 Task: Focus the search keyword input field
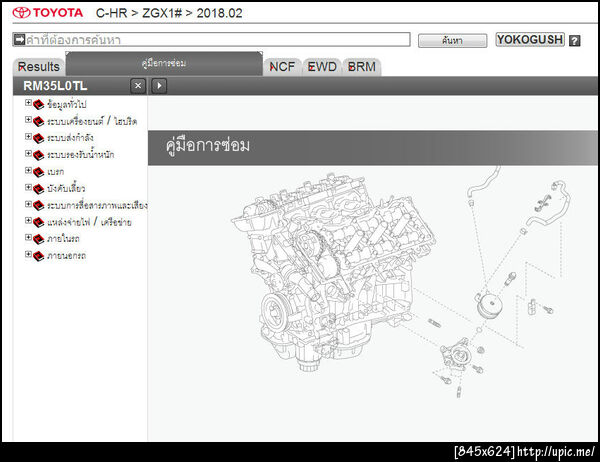tap(211, 39)
